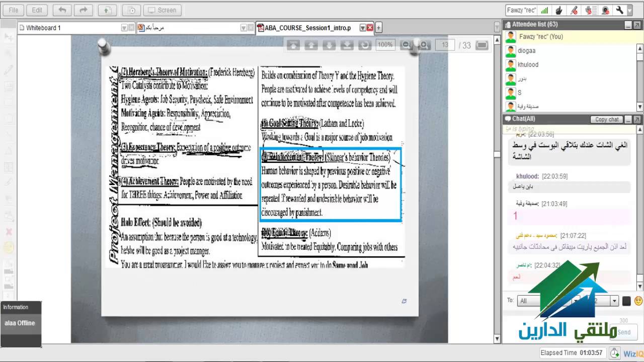The width and height of the screenshot is (644, 362).
Task: Click the smiley tool in left sidebar
Action: pos(9,247)
